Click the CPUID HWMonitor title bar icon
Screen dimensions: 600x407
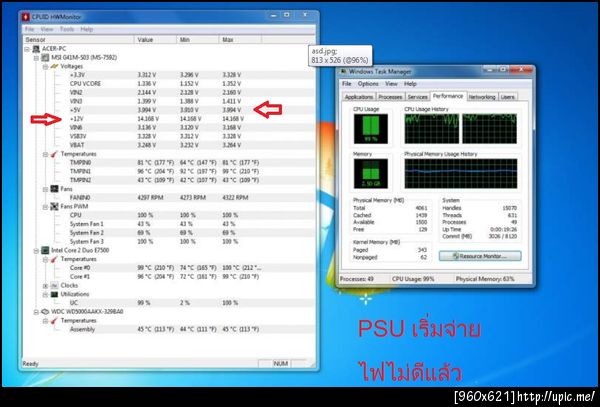click(x=26, y=17)
